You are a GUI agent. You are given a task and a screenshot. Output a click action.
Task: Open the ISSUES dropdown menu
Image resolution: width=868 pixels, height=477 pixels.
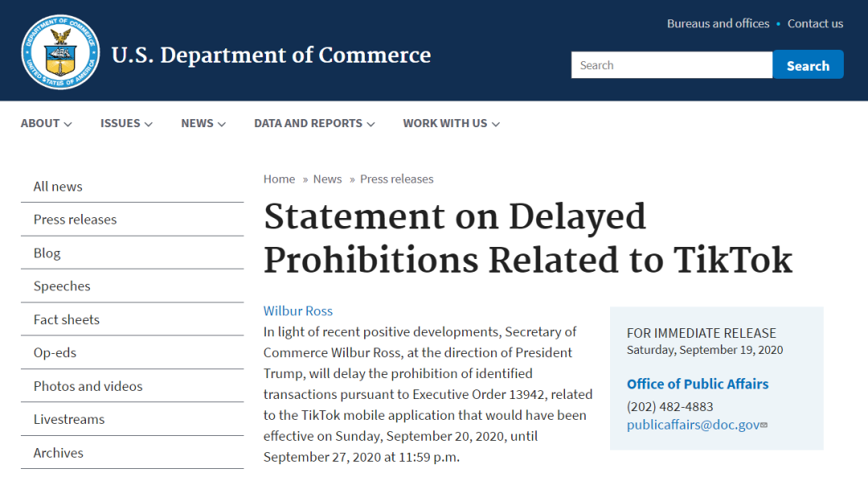(x=126, y=123)
